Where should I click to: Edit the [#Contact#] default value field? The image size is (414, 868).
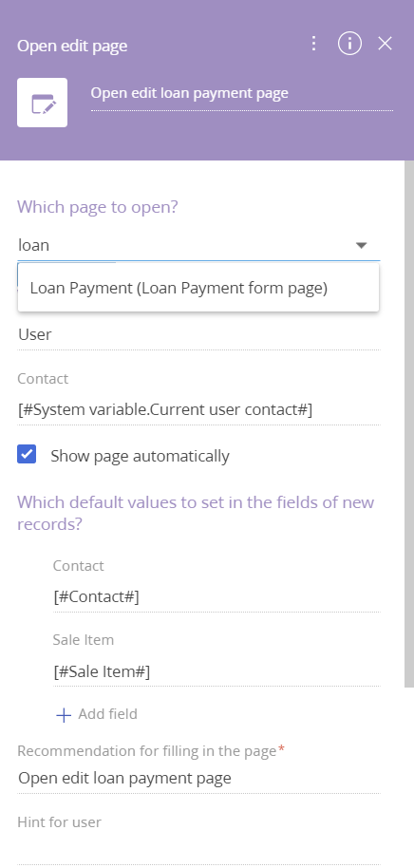click(x=216, y=596)
